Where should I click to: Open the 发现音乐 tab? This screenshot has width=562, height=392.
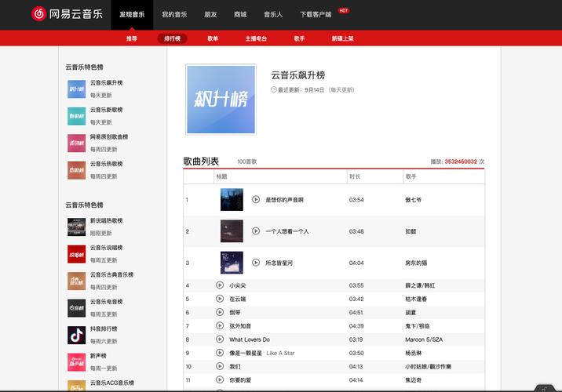coord(132,14)
